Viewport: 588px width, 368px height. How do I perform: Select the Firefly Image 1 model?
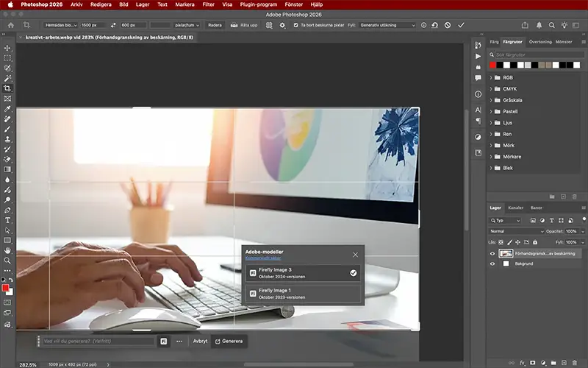303,294
